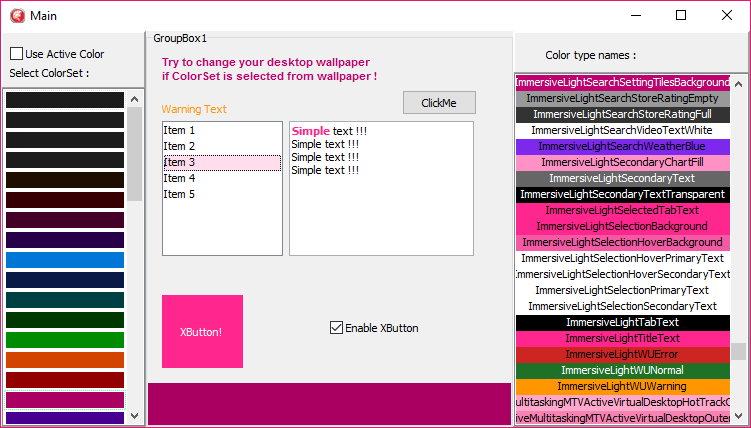Pick the dark red color set swatch
The width and height of the screenshot is (751, 428).
coord(65,380)
